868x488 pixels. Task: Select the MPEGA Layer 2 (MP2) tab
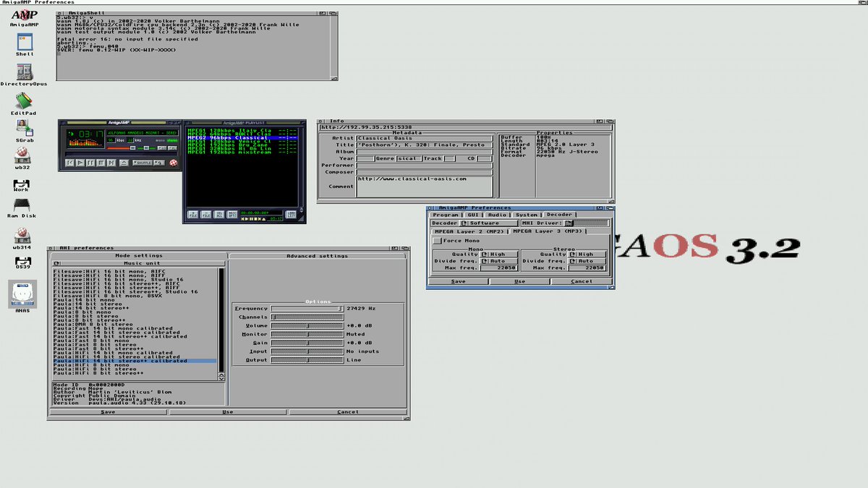pos(469,231)
